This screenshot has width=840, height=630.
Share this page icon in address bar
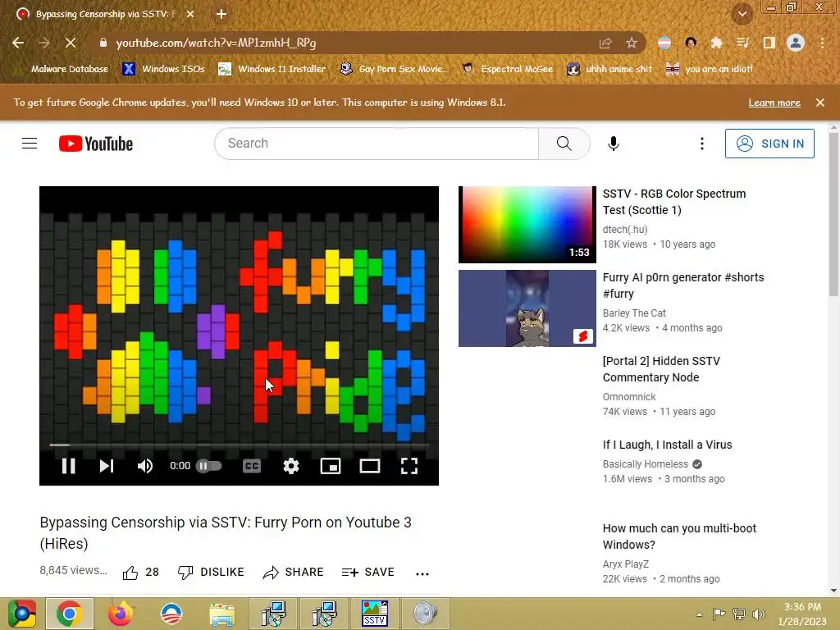605,43
